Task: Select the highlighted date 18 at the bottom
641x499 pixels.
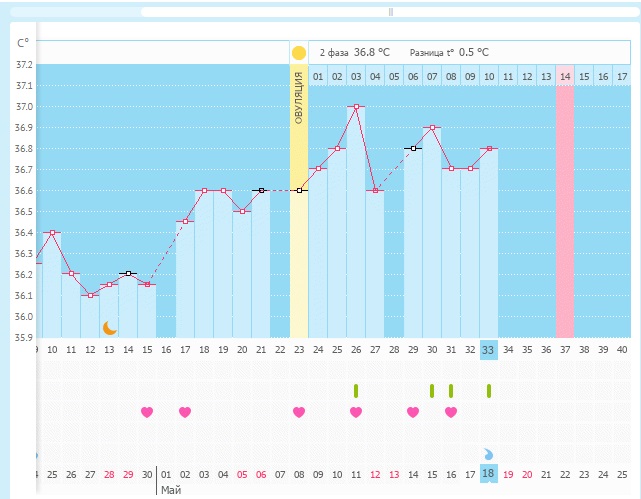Action: pos(488,473)
